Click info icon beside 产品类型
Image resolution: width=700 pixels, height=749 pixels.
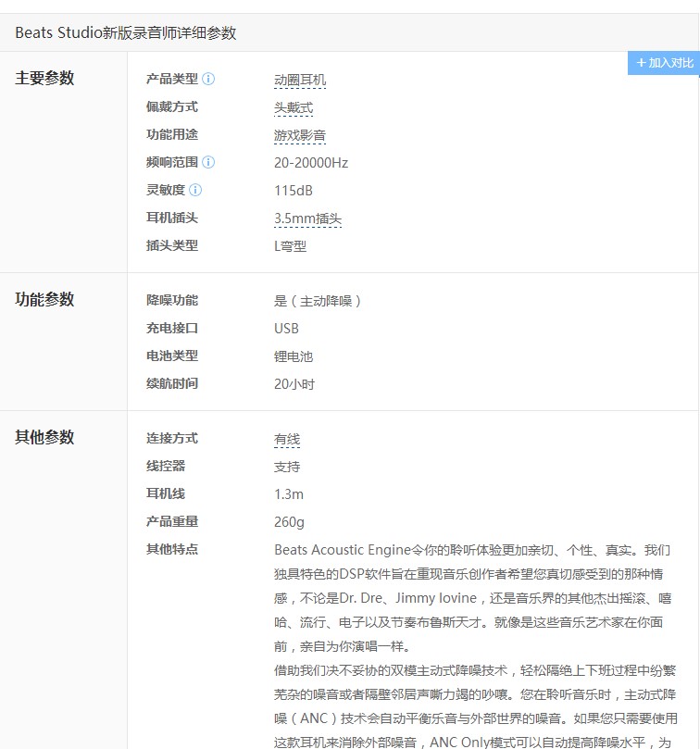tap(208, 79)
